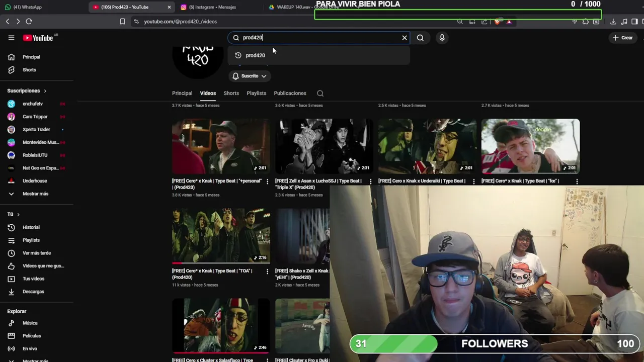Select the Videos channel tab
644x362 pixels.
(208, 93)
